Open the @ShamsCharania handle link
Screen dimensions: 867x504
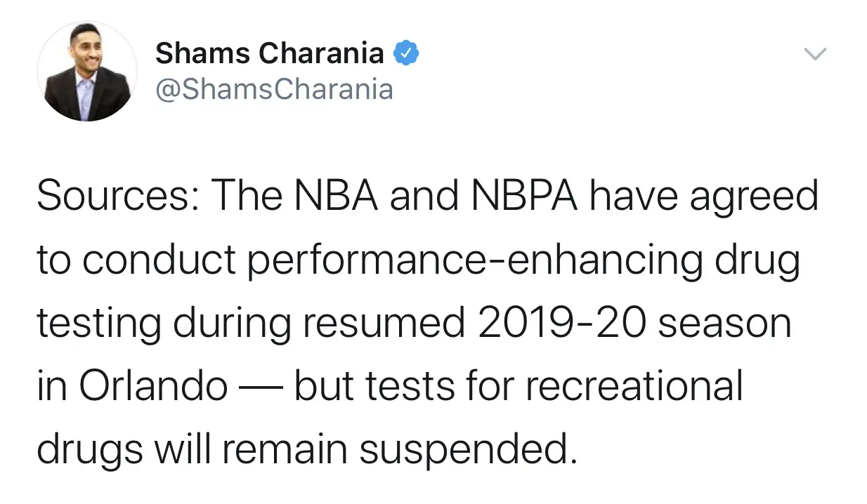click(x=274, y=89)
